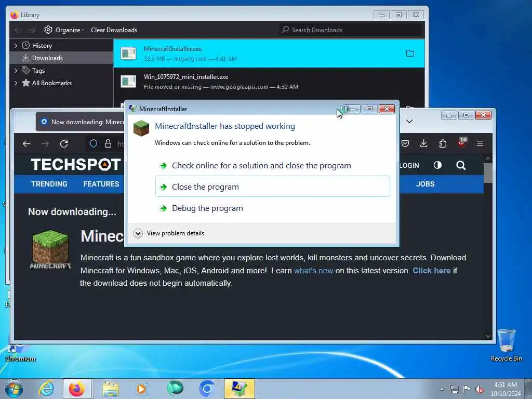The image size is (532, 399).
Task: Choose Close the program option
Action: pos(272,187)
